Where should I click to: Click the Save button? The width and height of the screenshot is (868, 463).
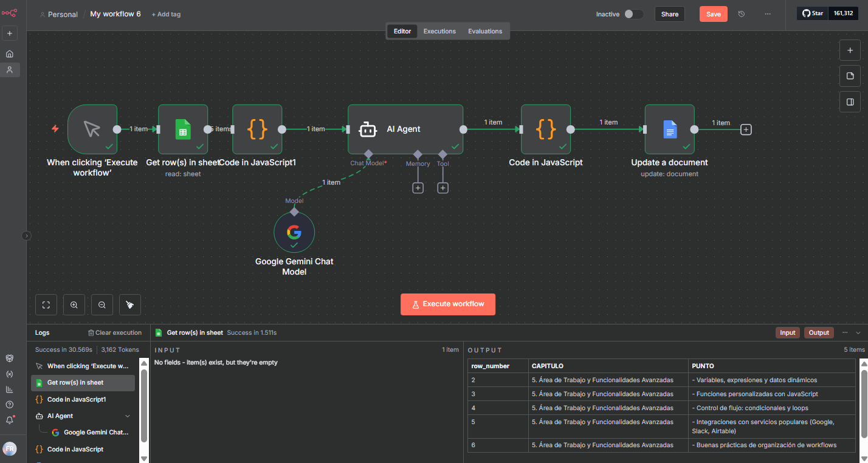(713, 14)
